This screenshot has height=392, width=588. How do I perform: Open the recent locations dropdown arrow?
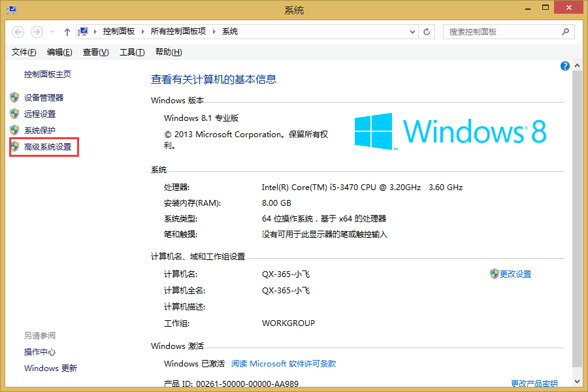52,32
